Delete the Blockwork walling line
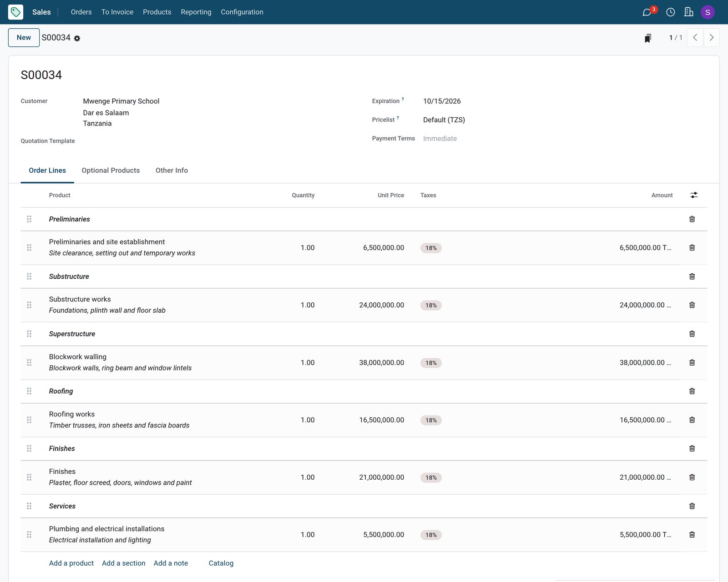728x582 pixels. 692,362
